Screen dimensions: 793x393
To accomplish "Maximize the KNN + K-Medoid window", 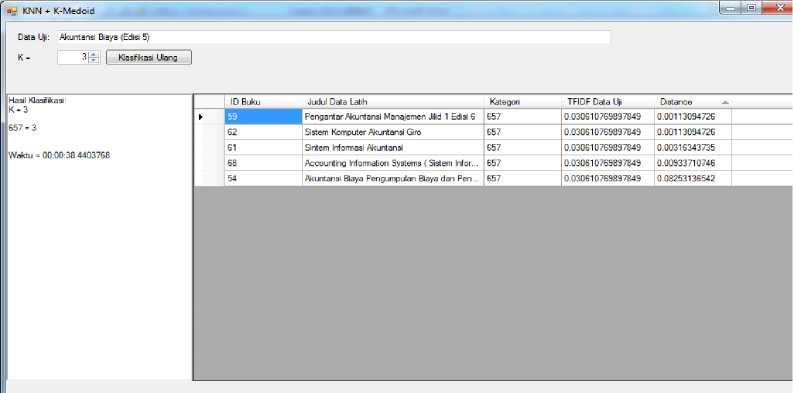I will tap(752, 7).
